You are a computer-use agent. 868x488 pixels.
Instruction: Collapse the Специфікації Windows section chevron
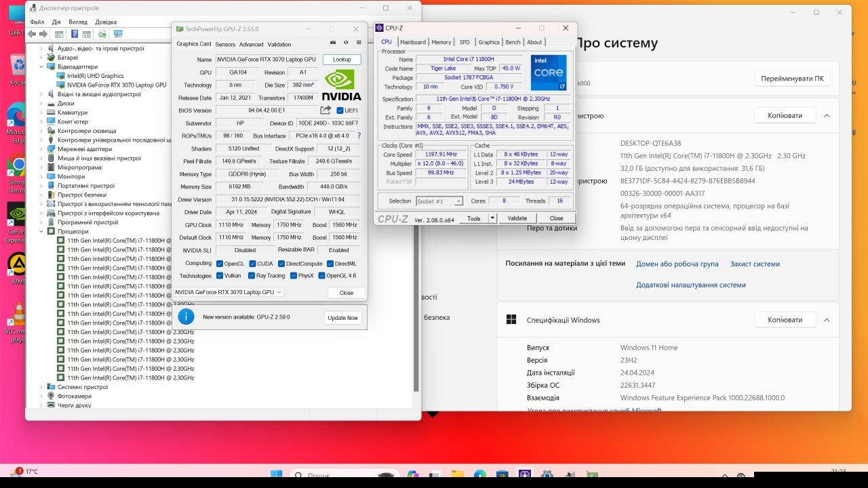click(x=826, y=320)
